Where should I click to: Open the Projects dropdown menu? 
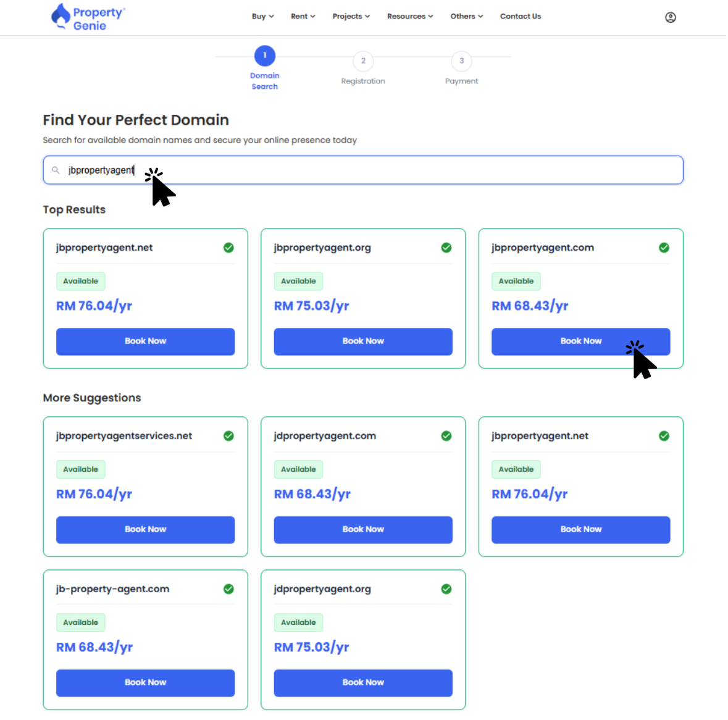[351, 17]
